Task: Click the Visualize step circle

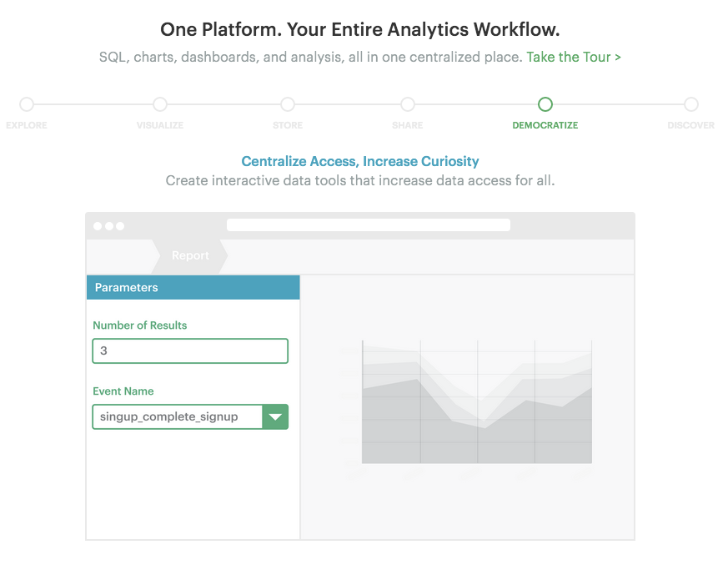Action: click(160, 104)
